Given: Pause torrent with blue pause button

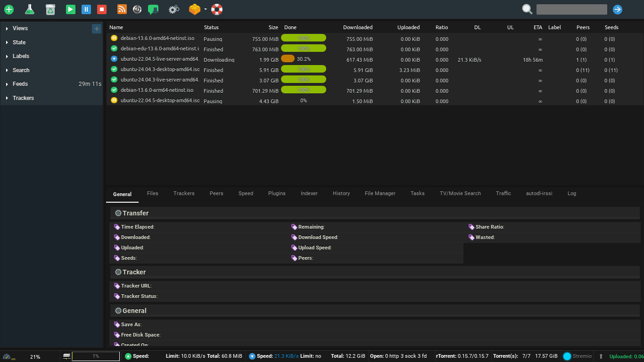Looking at the screenshot, I should [x=86, y=9].
